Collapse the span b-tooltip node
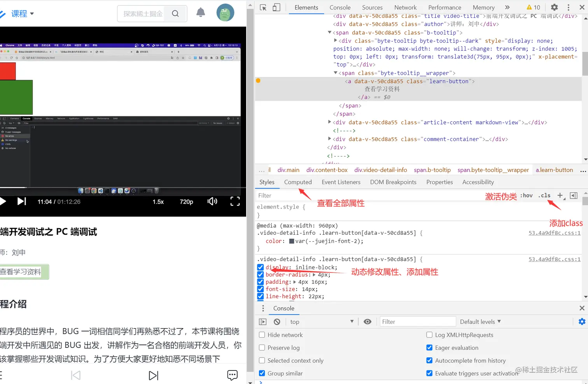Image resolution: width=588 pixels, height=384 pixels. (330, 33)
